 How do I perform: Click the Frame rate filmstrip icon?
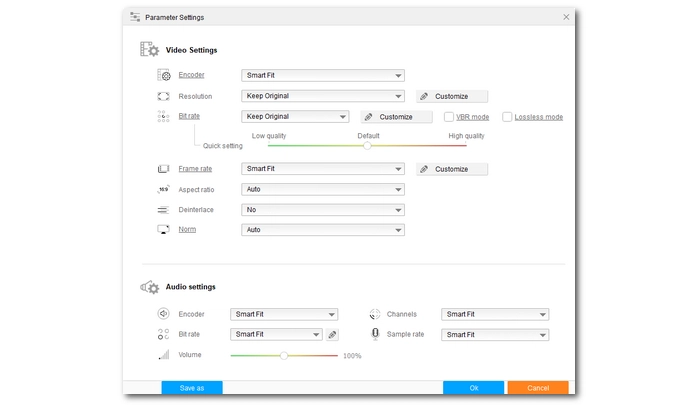coord(163,169)
